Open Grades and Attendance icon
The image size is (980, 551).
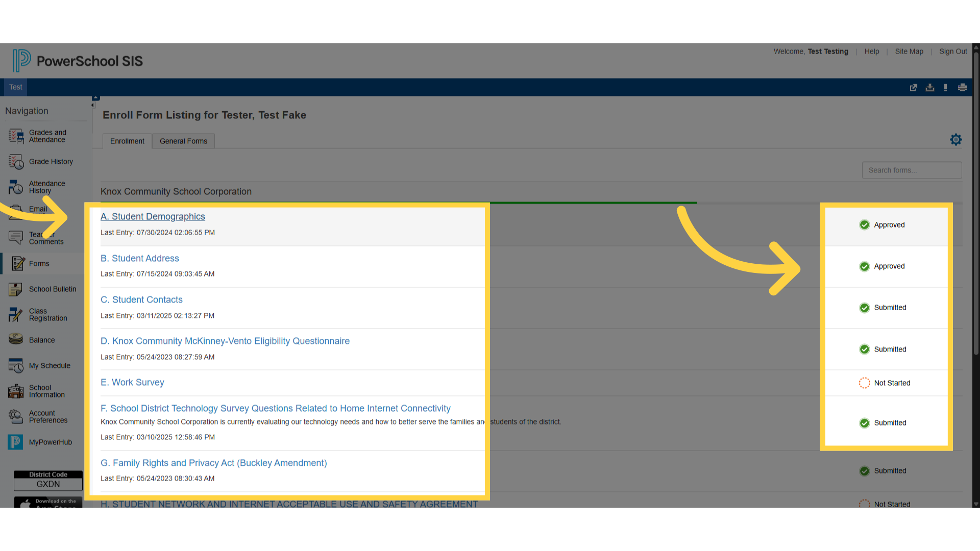pos(16,136)
